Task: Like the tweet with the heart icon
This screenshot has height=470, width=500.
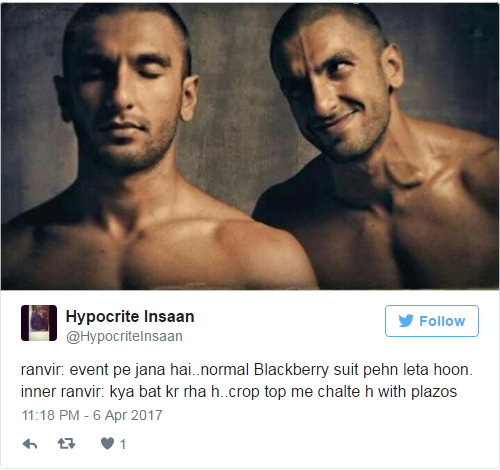Action: click(x=107, y=444)
